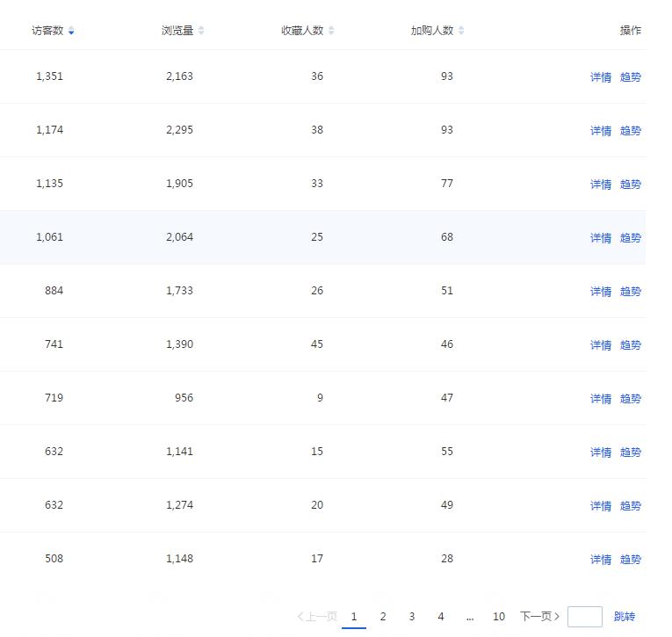View 趋势 for the 1,135 visitors row
Viewport: 672px width, 637px height.
point(631,185)
